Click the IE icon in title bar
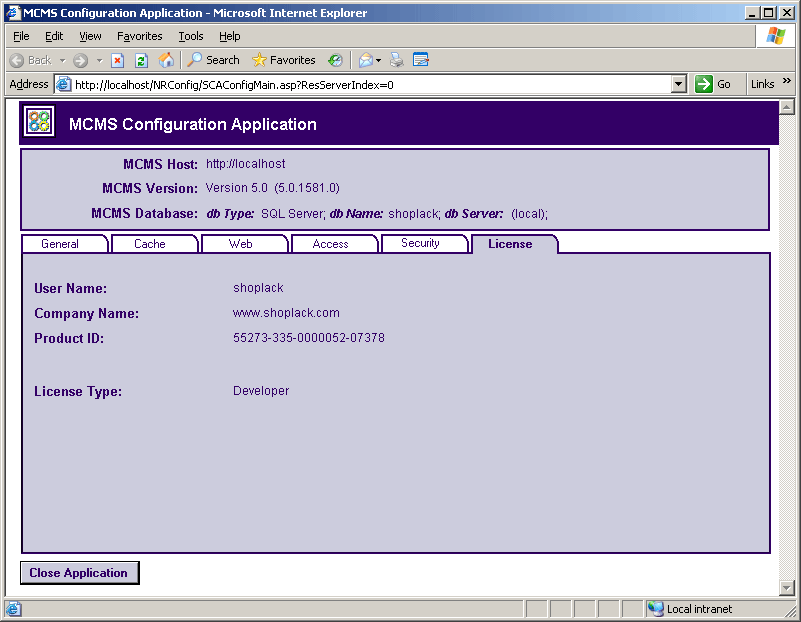This screenshot has height=622, width=801. point(13,12)
